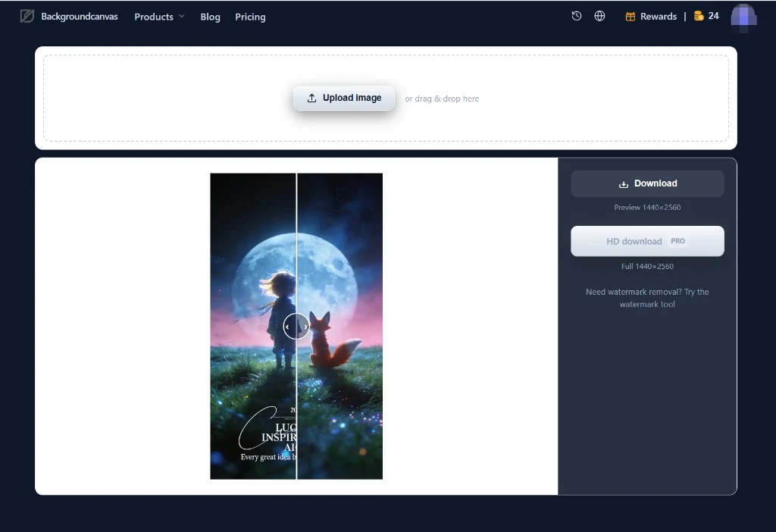Click the PRO badge

click(x=678, y=241)
